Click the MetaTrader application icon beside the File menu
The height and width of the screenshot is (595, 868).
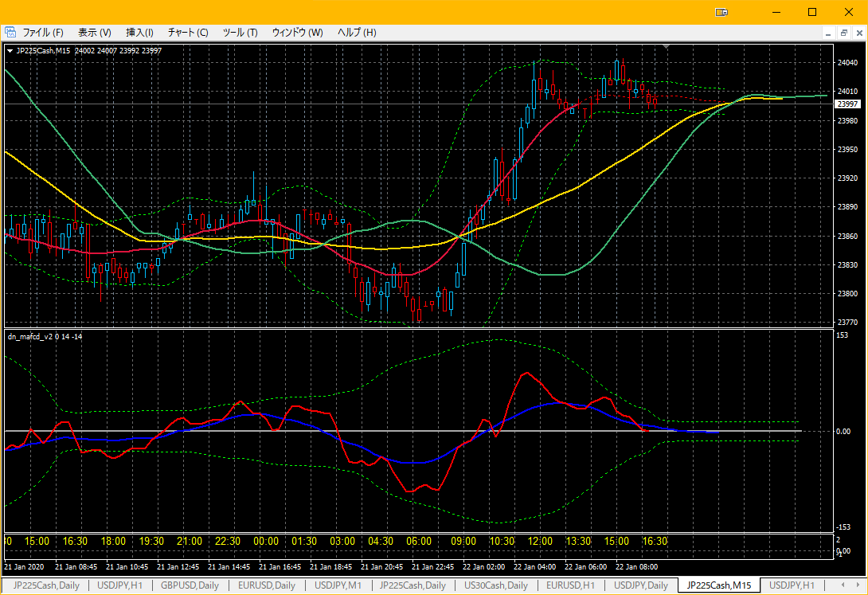10,32
